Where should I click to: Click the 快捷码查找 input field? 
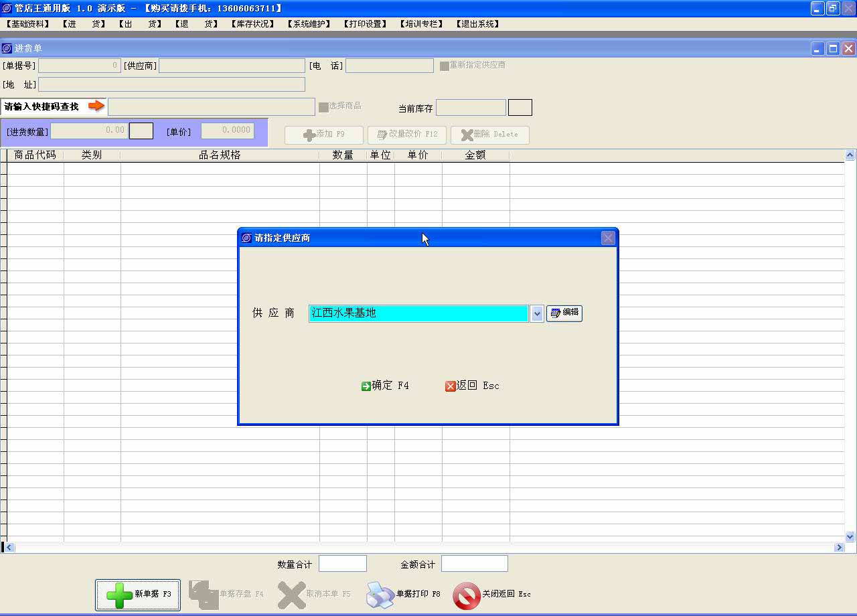point(212,106)
